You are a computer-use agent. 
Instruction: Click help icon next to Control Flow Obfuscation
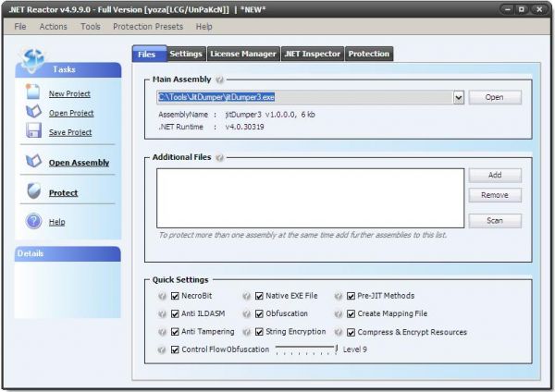click(162, 349)
